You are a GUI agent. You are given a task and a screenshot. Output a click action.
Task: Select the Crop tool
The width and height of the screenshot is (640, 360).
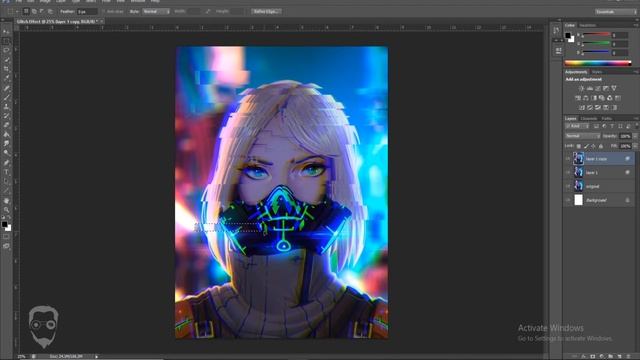pos(6,69)
